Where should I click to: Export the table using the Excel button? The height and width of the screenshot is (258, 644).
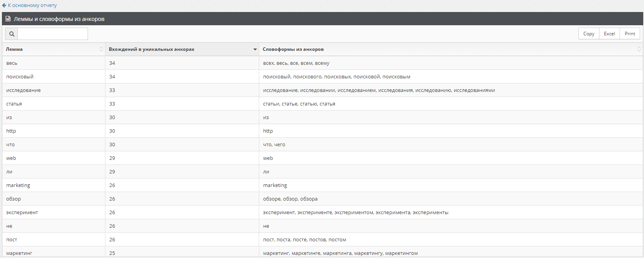[609, 34]
